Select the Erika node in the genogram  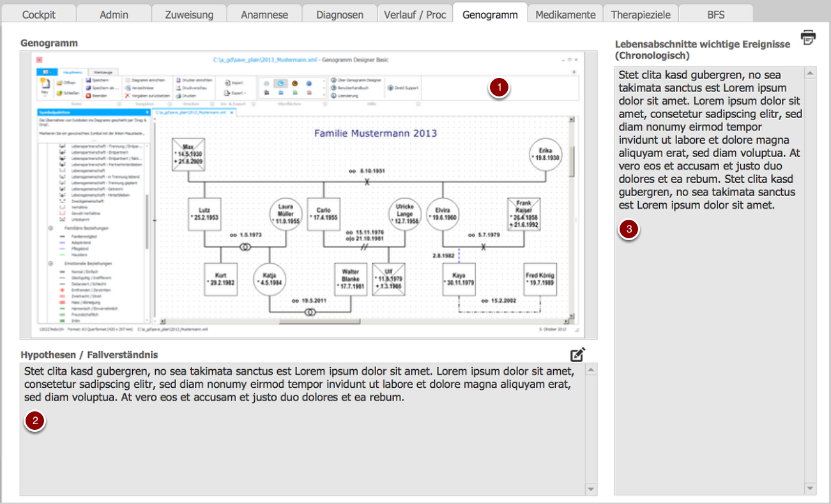tap(545, 154)
